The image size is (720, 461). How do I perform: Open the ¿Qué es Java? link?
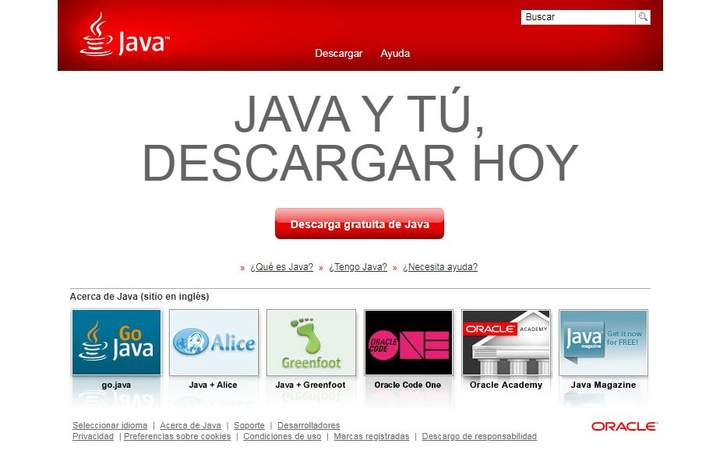pyautogui.click(x=281, y=267)
